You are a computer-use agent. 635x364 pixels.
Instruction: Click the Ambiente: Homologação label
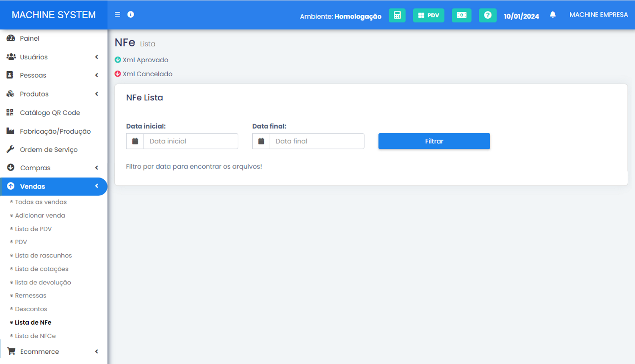[x=341, y=17]
